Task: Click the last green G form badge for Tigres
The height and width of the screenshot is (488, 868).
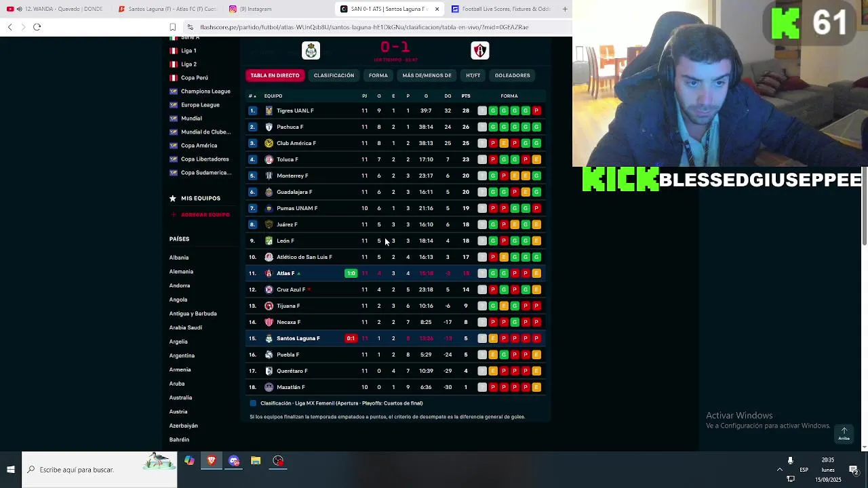Action: [x=525, y=110]
